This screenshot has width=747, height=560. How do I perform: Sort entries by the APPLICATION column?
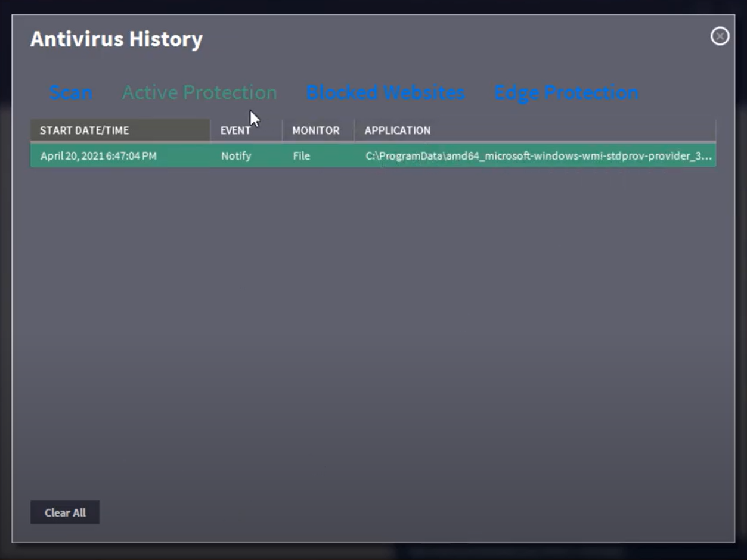point(397,130)
